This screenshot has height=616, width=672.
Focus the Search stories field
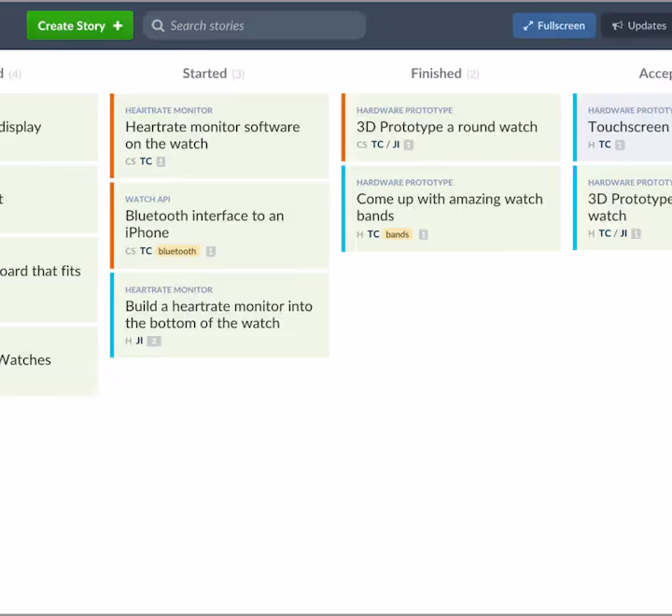[254, 26]
